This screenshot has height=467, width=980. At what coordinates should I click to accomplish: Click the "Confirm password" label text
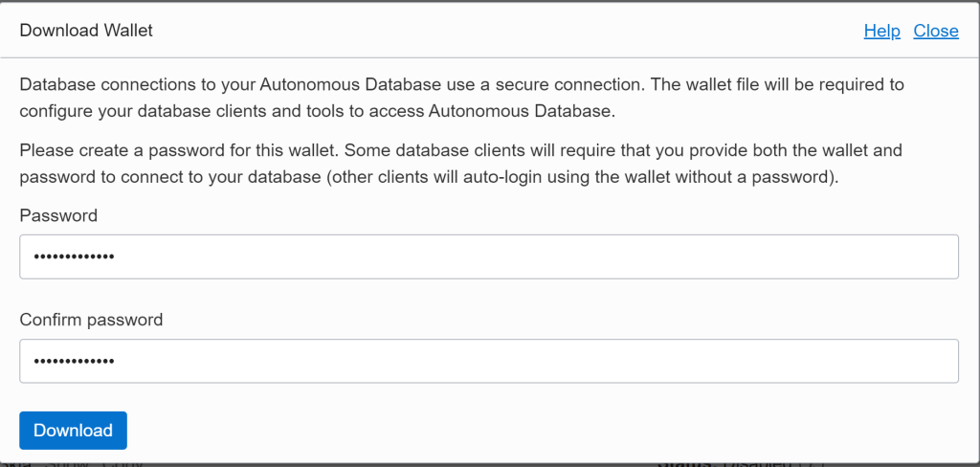[91, 320]
